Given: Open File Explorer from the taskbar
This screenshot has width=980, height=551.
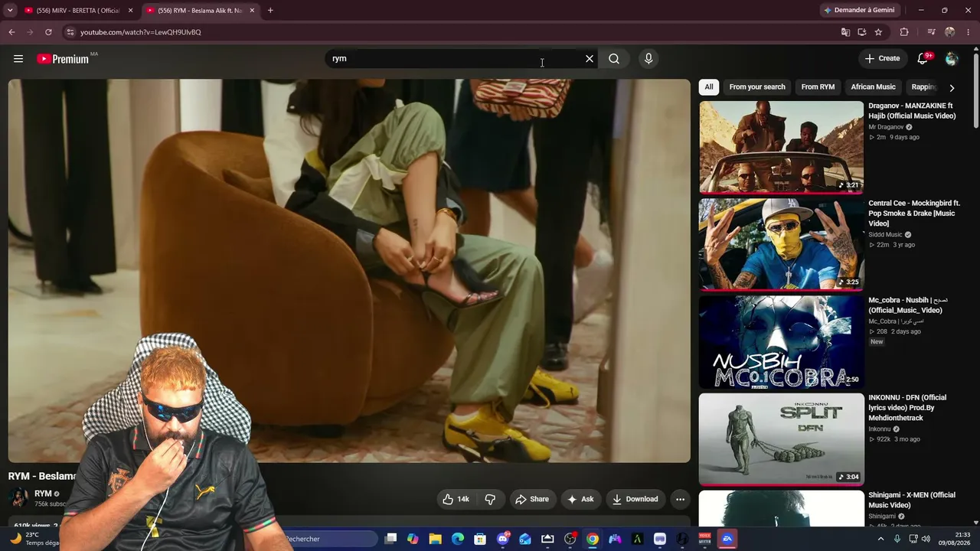Looking at the screenshot, I should click(x=435, y=539).
